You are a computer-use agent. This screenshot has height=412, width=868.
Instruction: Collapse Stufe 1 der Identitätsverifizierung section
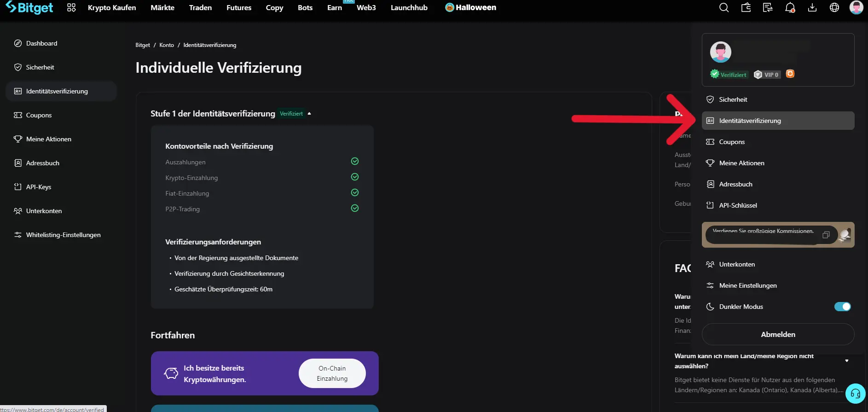click(309, 114)
